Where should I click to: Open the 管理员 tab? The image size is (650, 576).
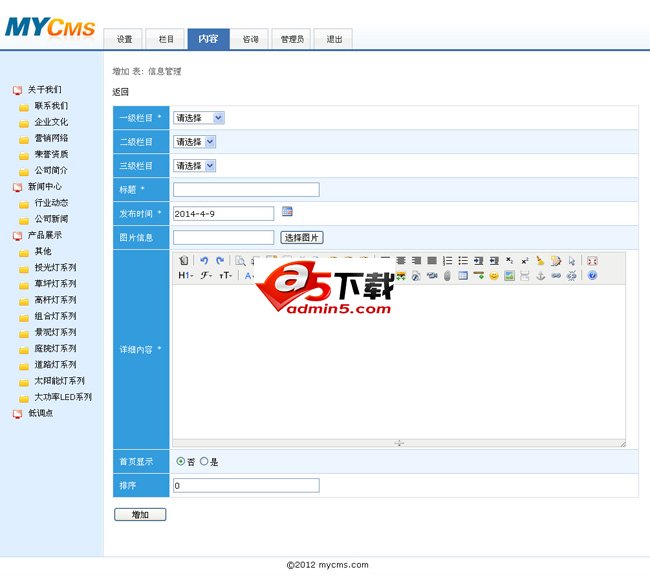pyautogui.click(x=292, y=39)
